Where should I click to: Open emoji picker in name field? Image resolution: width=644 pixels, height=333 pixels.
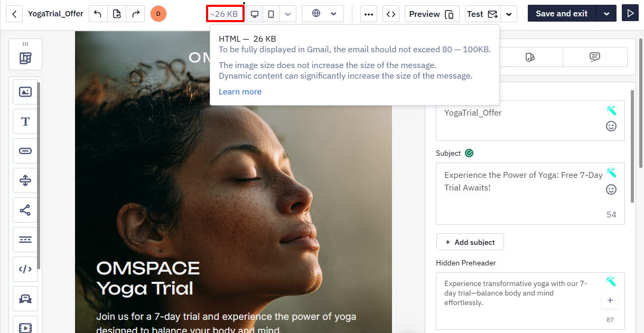611,126
